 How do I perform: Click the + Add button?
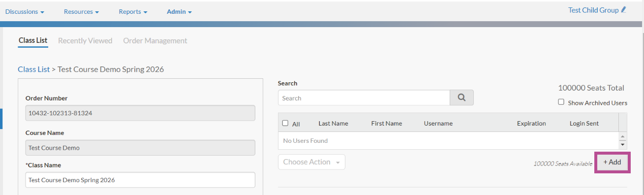612,162
